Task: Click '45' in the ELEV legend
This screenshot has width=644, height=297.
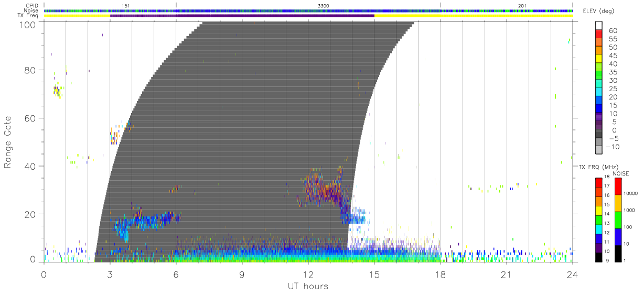Action: point(614,56)
